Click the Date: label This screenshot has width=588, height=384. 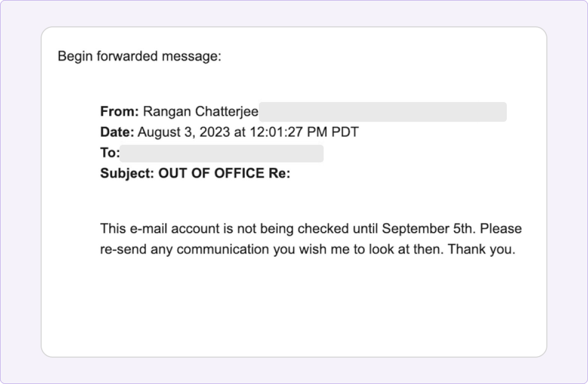117,132
